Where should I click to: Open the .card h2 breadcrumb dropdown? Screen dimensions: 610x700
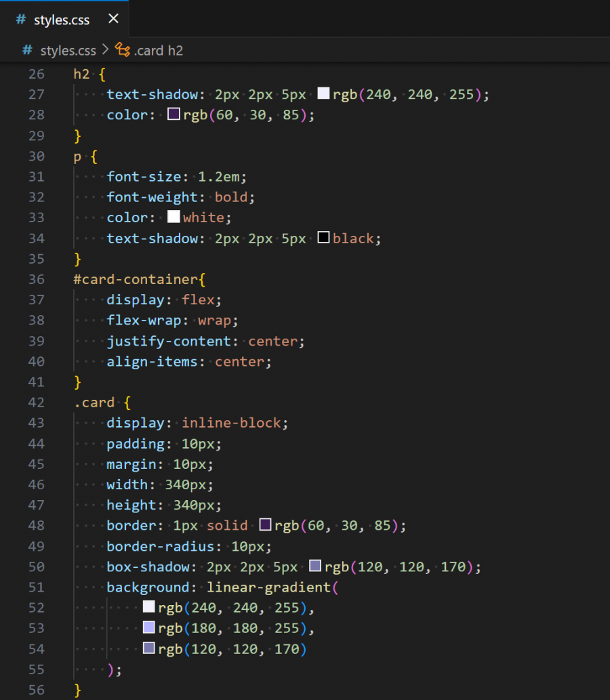(x=157, y=50)
